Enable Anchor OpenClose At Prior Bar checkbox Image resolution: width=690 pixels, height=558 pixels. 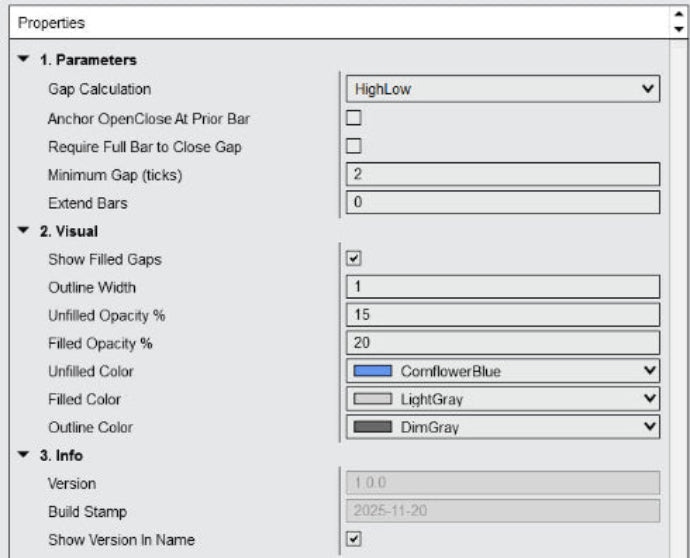tap(353, 118)
